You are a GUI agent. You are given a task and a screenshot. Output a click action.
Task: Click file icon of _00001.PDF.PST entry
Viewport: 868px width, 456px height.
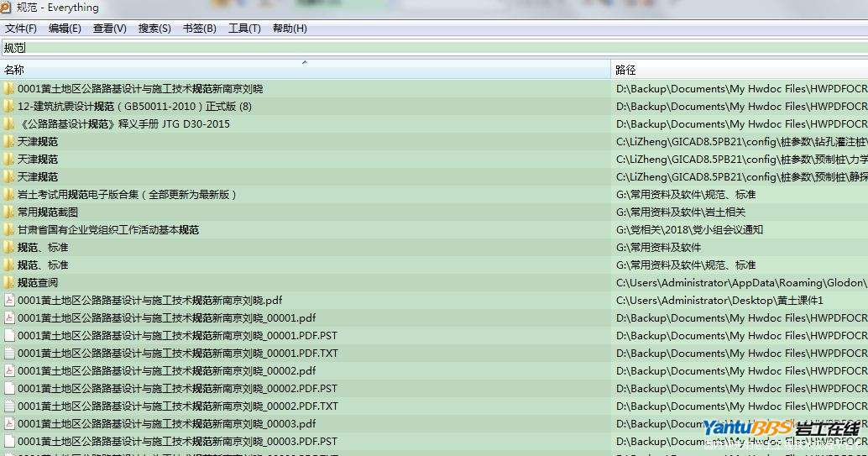pyautogui.click(x=9, y=336)
